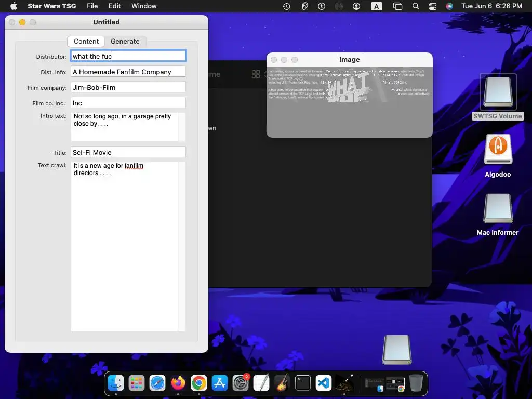Screen dimensions: 532x399
Task: Open minimized Chrome window in the Dock
Action: tap(395, 384)
